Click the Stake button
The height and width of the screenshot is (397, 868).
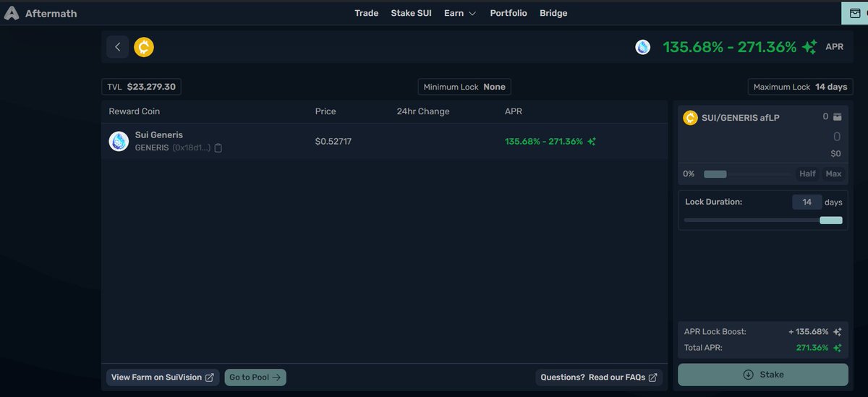point(763,375)
